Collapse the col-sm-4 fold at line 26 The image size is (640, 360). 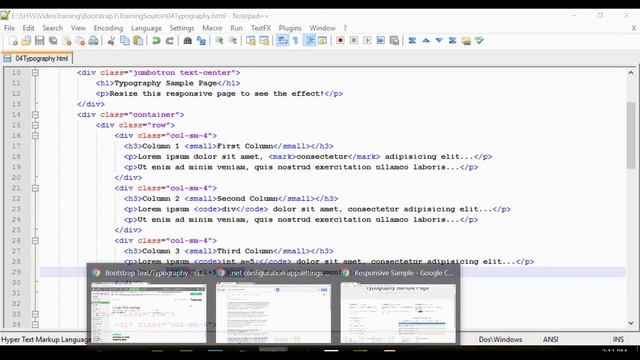(36, 241)
